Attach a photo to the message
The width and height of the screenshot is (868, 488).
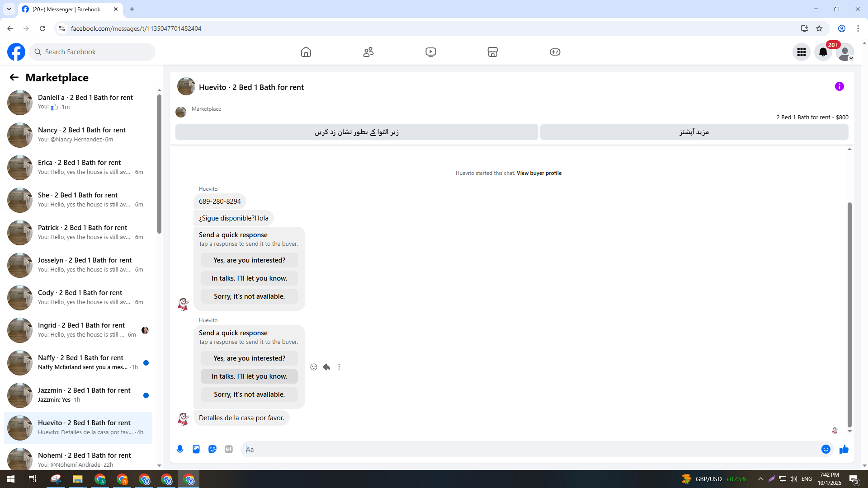196,449
